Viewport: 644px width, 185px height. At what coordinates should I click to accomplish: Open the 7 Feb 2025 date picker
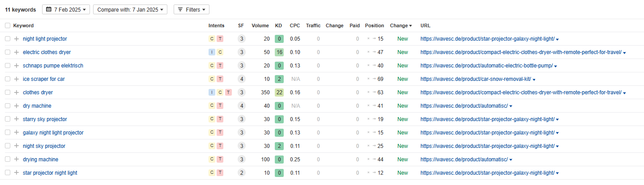(66, 9)
